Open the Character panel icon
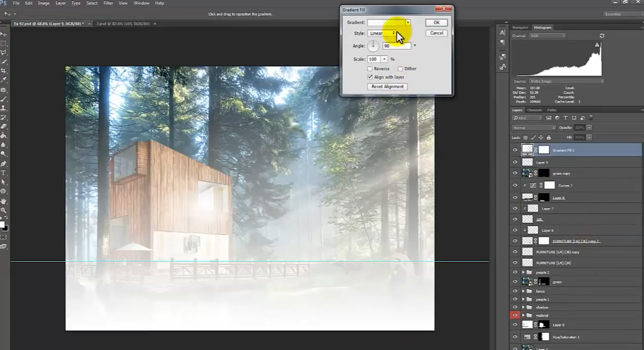The image size is (644, 350). (x=503, y=32)
